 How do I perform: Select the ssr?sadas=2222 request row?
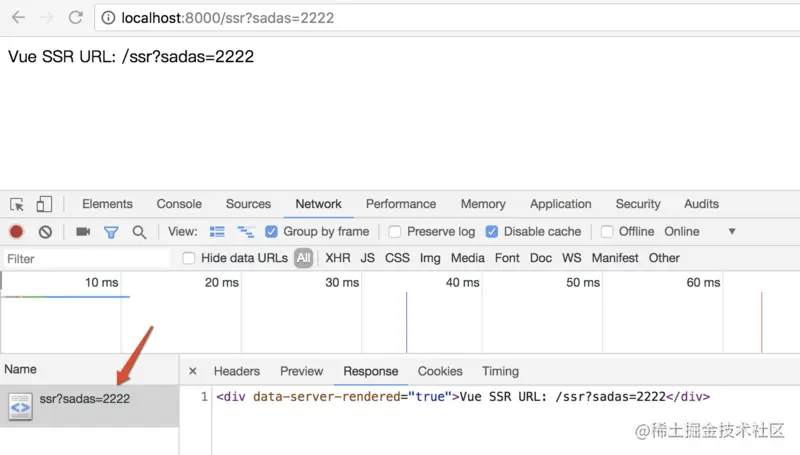tap(89, 406)
